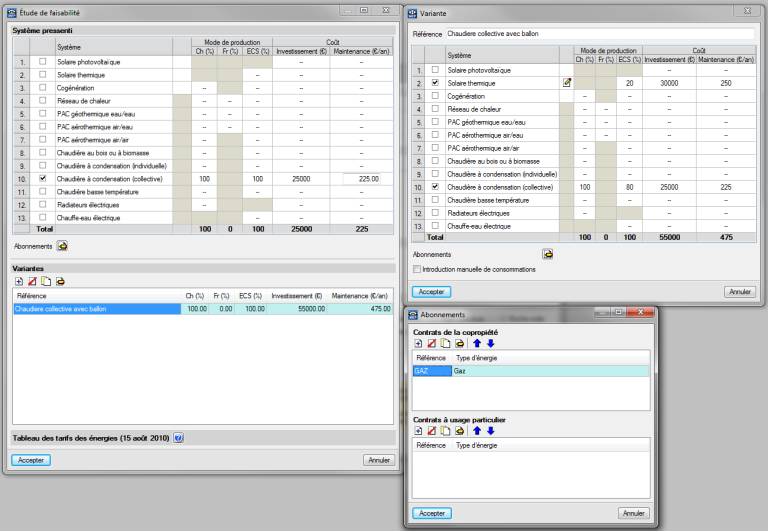Click Accepter in Variante window
Image resolution: width=768 pixels, height=531 pixels.
(x=432, y=291)
